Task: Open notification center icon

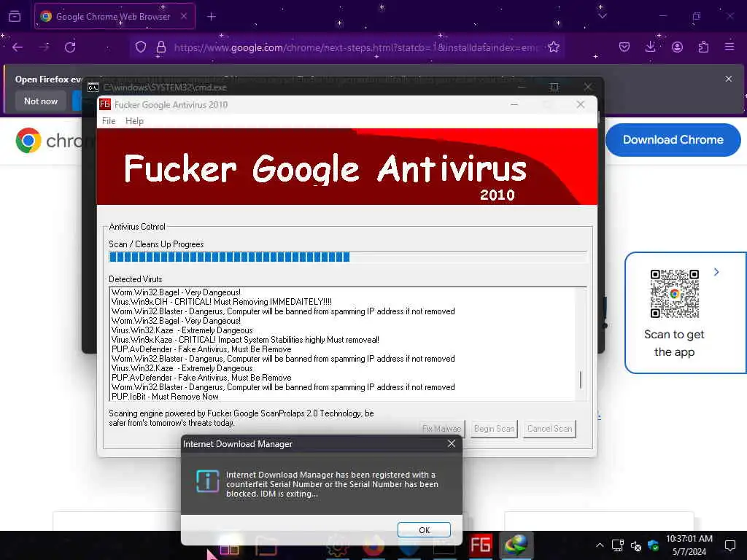Action: 729,545
